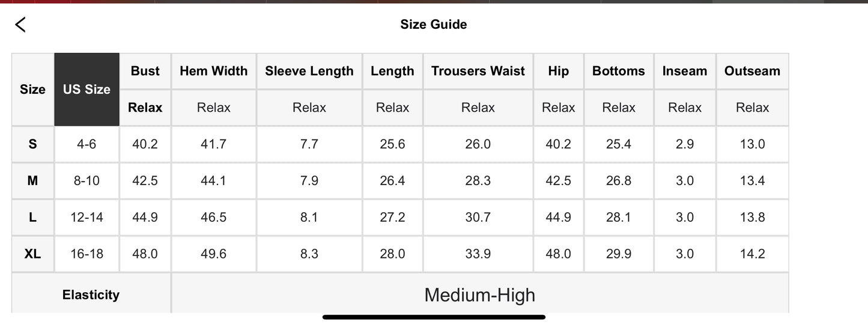Select the L size row label
The image size is (868, 327).
point(32,218)
